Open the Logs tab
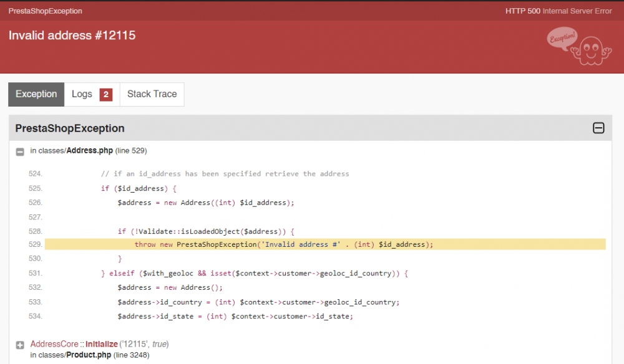Screen dimensions: 624x364 [92, 94]
